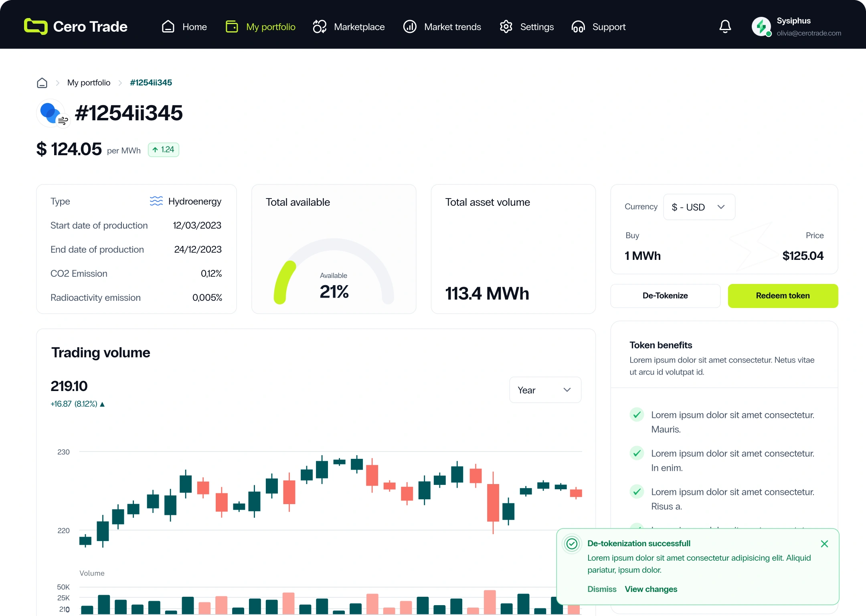
Task: Expand the Year period dropdown
Action: pos(545,390)
